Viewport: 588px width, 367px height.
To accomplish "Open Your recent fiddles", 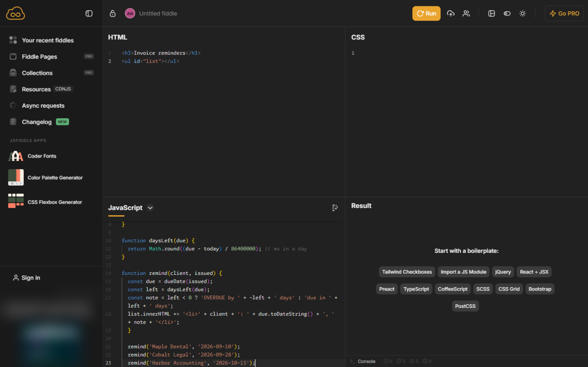I will pyautogui.click(x=48, y=40).
